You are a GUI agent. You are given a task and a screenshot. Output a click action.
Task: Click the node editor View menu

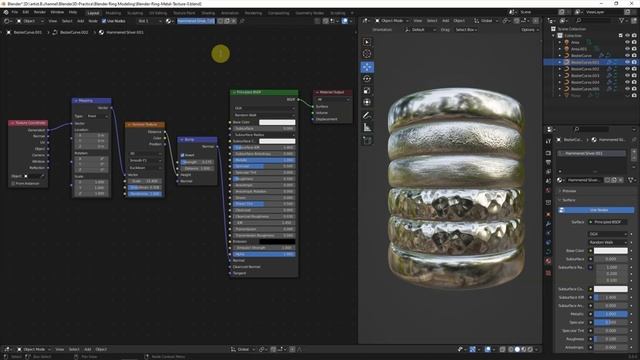53,21
